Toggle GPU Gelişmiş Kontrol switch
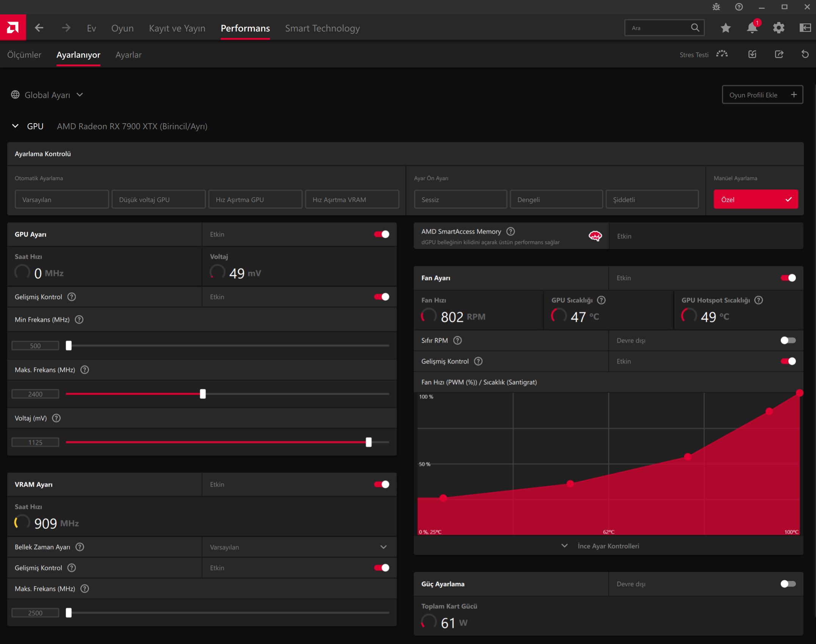Screen dimensions: 816x644 tap(381, 297)
